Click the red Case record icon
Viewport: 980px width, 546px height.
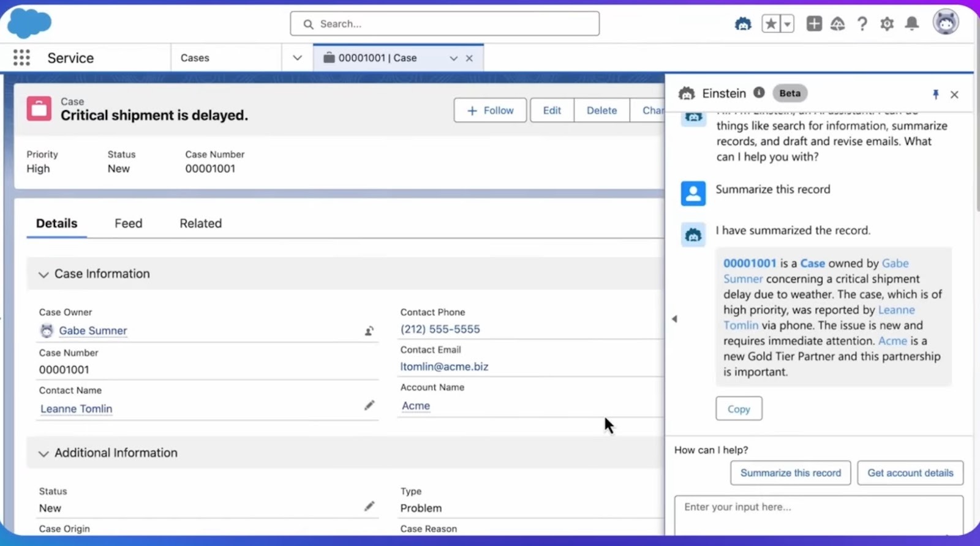pyautogui.click(x=39, y=109)
